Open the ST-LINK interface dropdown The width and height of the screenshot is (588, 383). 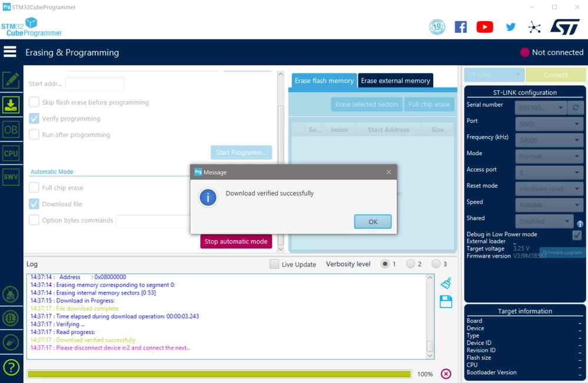pyautogui.click(x=494, y=75)
